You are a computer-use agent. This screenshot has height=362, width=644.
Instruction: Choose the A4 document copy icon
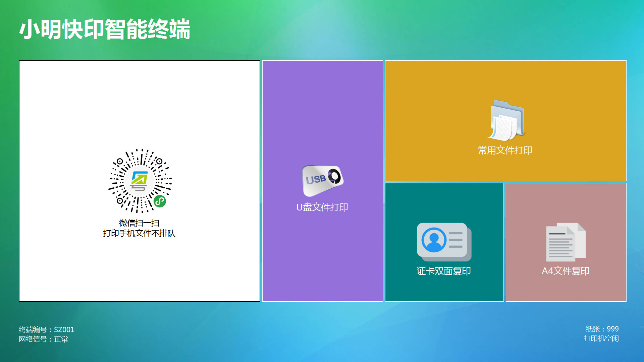[x=566, y=242]
